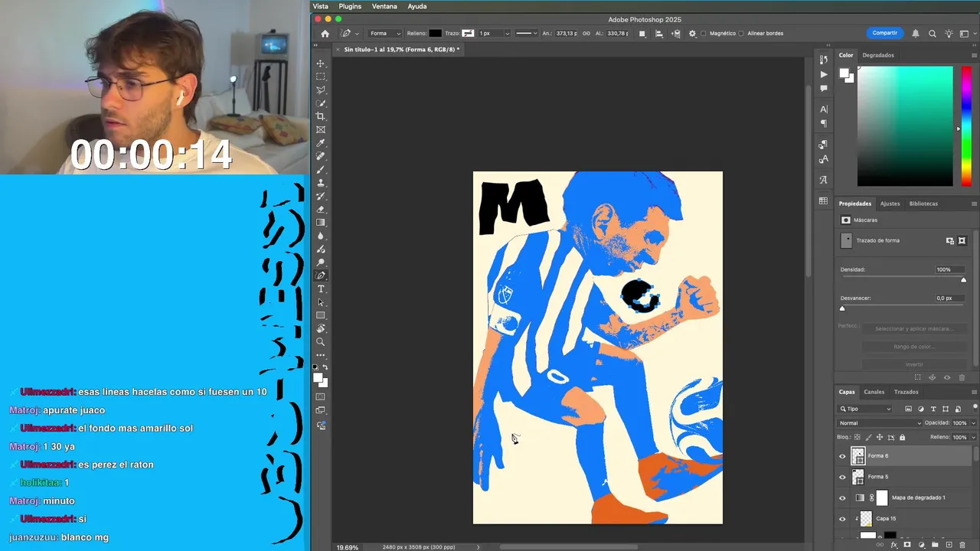Screen dimensions: 980x551
Task: Select the Clone Stamp tool
Action: 321,183
